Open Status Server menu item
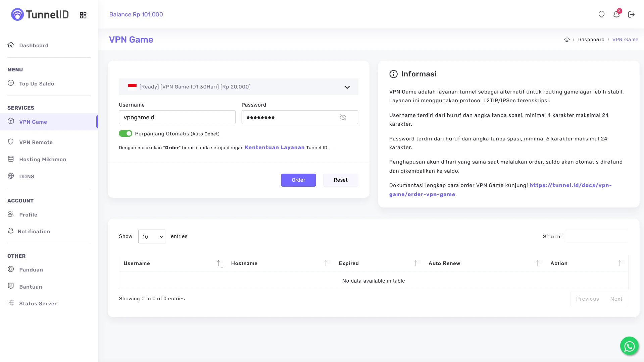The image size is (644, 362). pyautogui.click(x=49, y=303)
